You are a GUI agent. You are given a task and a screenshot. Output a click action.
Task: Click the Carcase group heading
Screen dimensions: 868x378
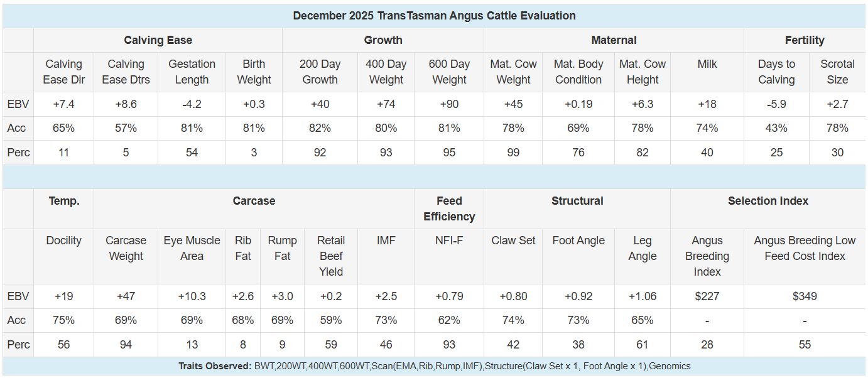point(254,201)
